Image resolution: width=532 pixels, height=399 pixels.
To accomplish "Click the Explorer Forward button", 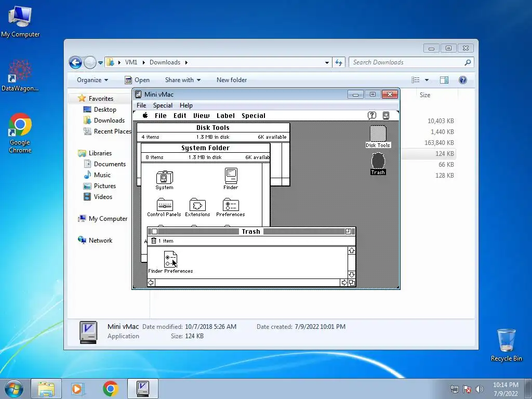I will point(90,62).
